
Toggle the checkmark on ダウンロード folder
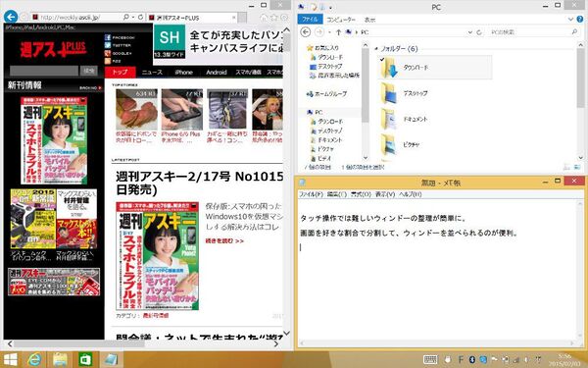click(382, 59)
